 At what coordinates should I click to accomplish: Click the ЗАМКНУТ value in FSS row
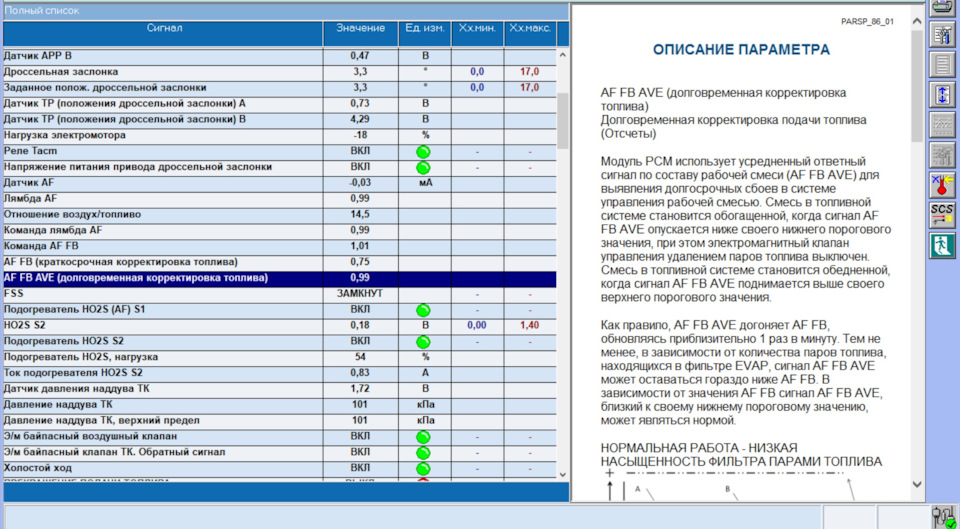point(360,294)
